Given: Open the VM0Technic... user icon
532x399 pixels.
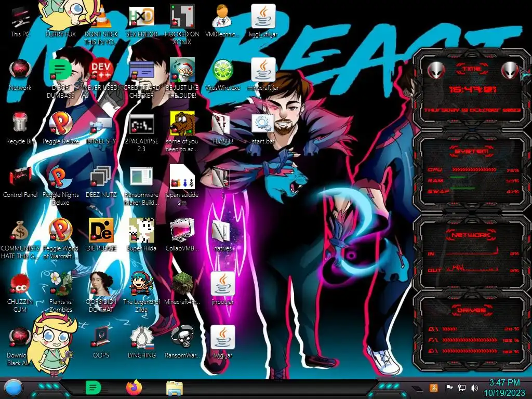Looking at the screenshot, I should tap(222, 16).
